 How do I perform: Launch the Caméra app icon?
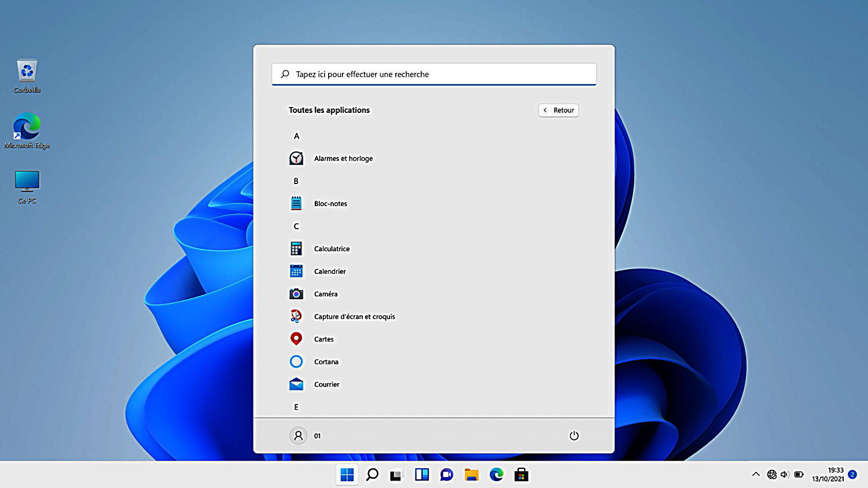(x=296, y=294)
